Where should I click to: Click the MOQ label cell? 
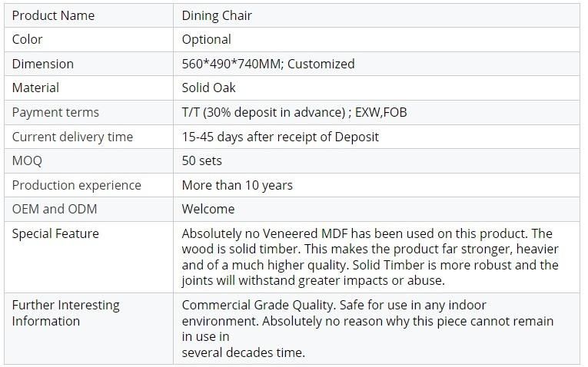89,160
